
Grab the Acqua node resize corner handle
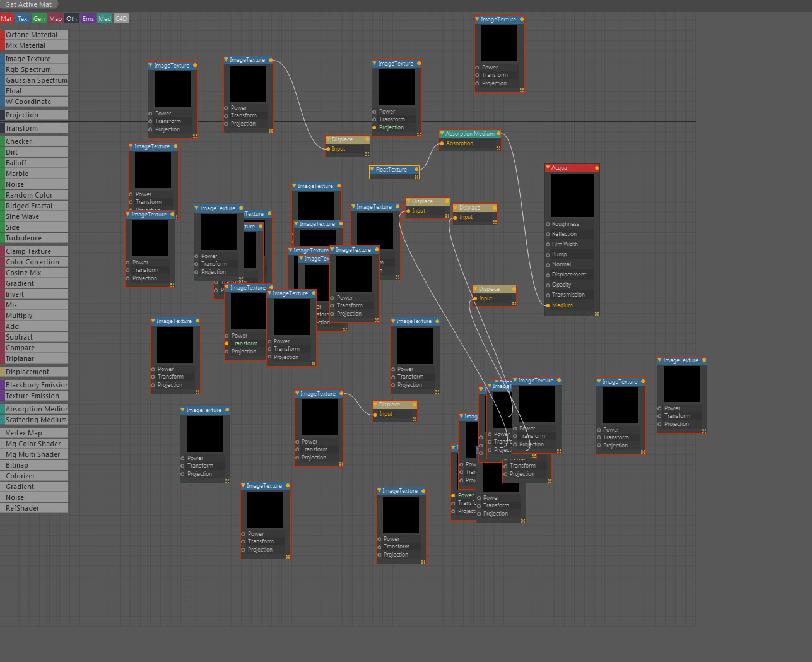point(596,313)
